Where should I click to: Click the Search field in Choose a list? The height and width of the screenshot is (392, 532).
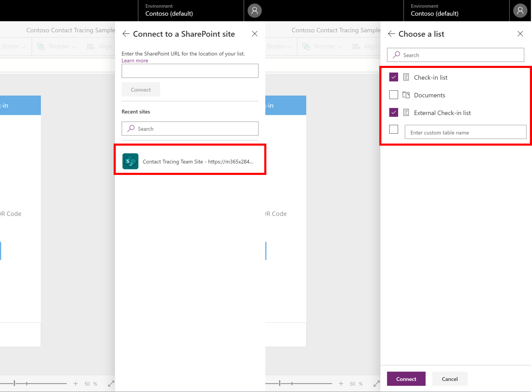(x=456, y=55)
